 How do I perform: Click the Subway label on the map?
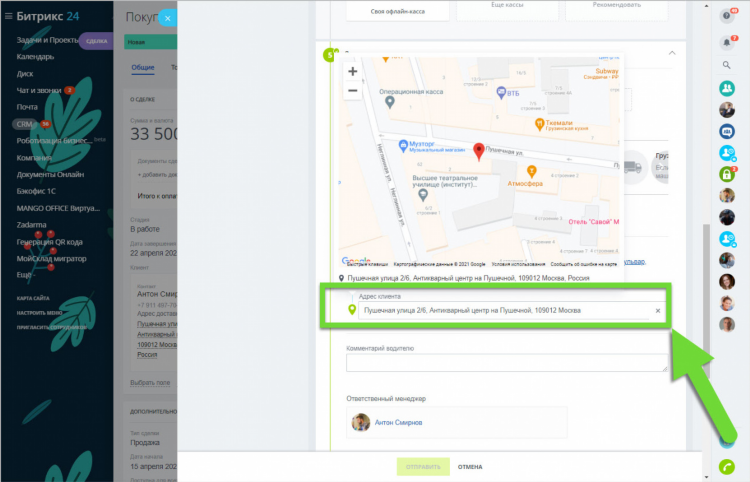(607, 71)
